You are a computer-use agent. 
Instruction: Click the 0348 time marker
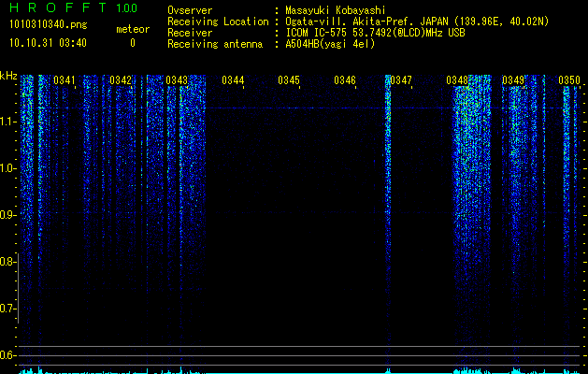(457, 80)
